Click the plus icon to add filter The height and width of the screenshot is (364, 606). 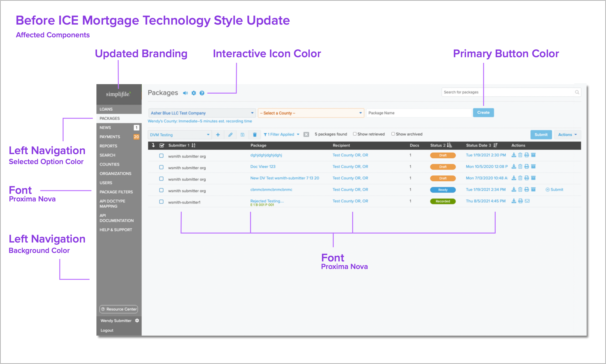point(218,135)
